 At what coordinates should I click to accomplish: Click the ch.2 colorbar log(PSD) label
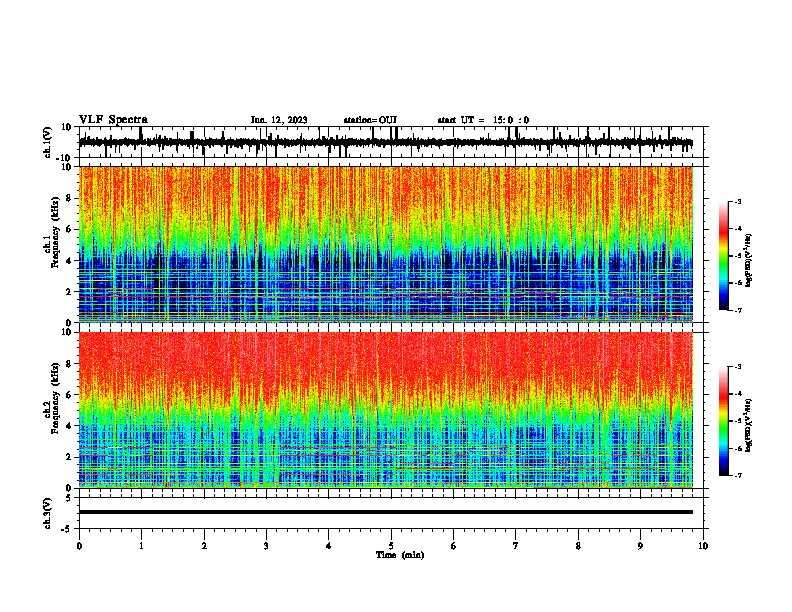tap(749, 425)
